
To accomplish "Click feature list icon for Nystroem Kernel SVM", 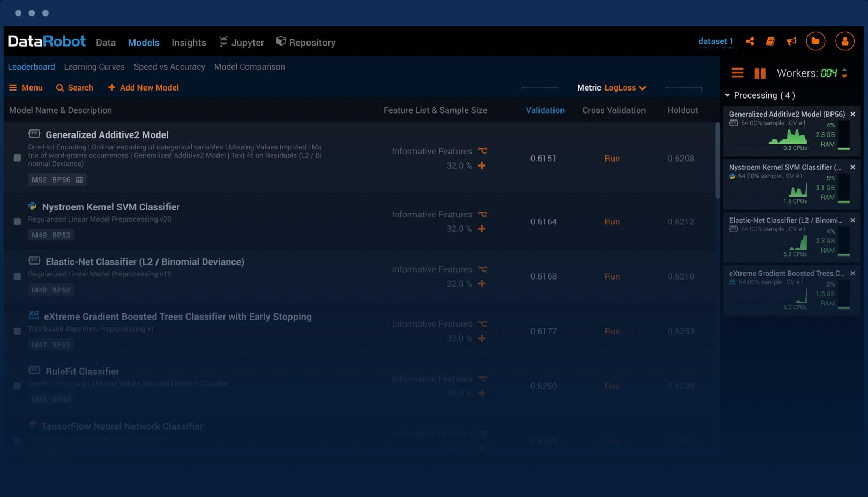I will click(x=483, y=214).
